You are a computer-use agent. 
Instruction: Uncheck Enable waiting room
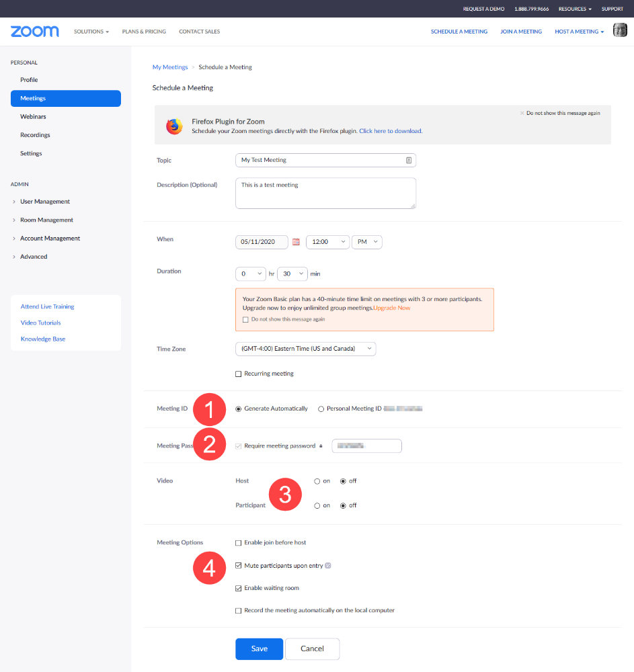pyautogui.click(x=239, y=589)
